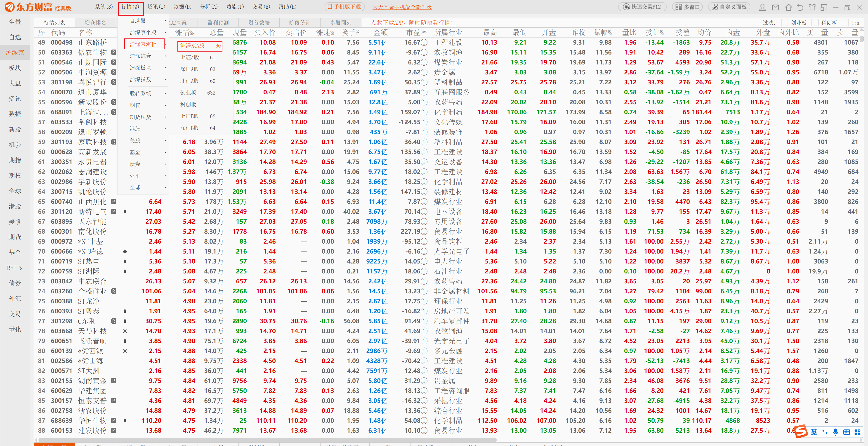The image size is (868, 446).
Task: Check the 京A filter checkbox
Action: (845, 23)
